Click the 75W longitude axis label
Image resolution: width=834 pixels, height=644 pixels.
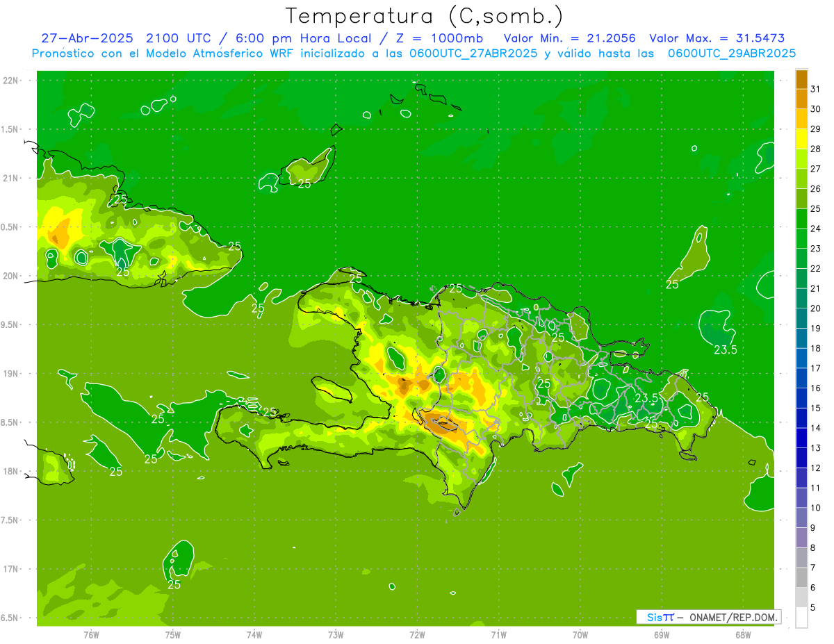[x=173, y=635]
